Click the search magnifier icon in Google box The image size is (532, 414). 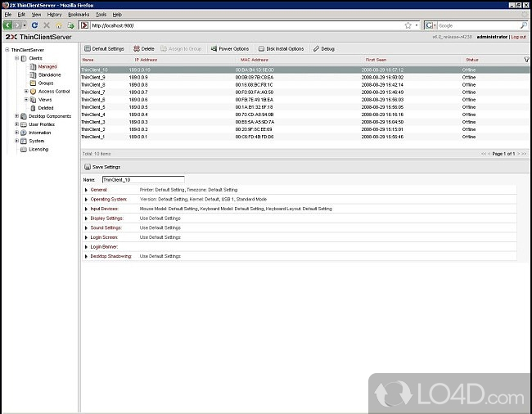tap(524, 25)
